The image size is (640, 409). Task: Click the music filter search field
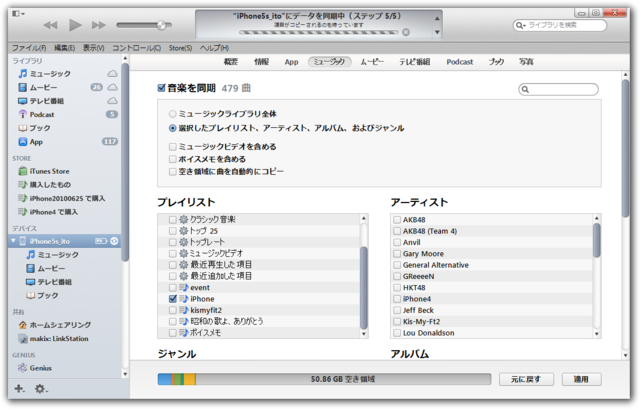point(558,89)
